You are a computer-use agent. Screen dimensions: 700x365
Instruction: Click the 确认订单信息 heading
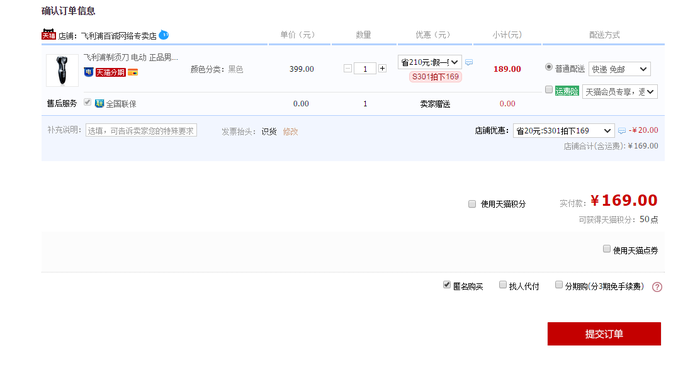coord(68,11)
